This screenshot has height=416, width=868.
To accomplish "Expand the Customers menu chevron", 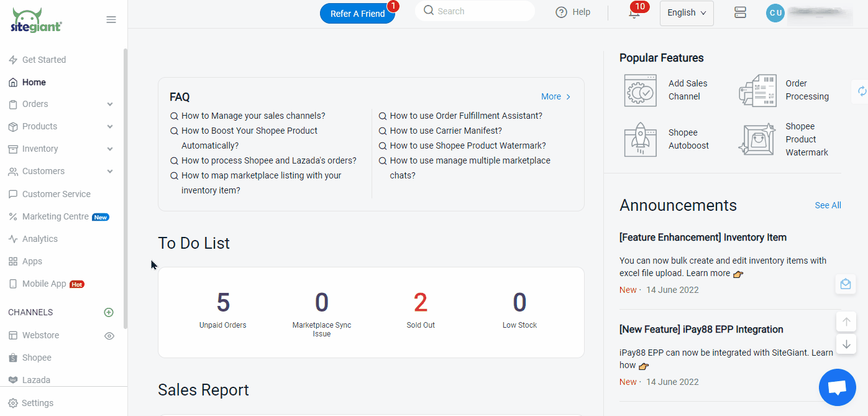I will point(110,172).
